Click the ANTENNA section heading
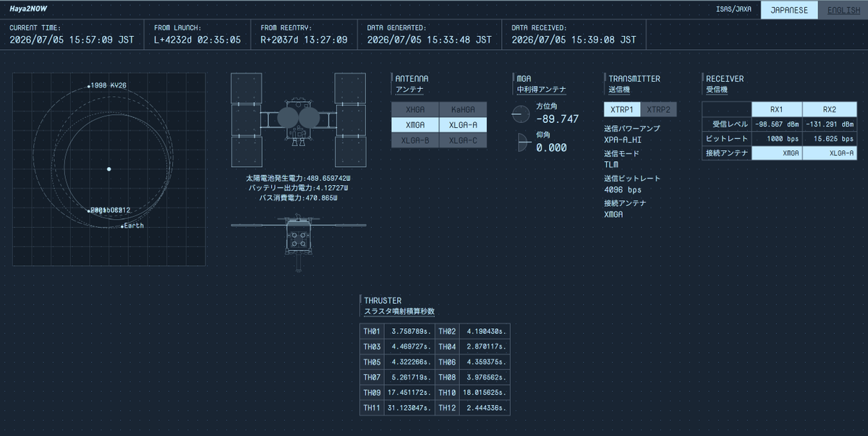 (412, 78)
